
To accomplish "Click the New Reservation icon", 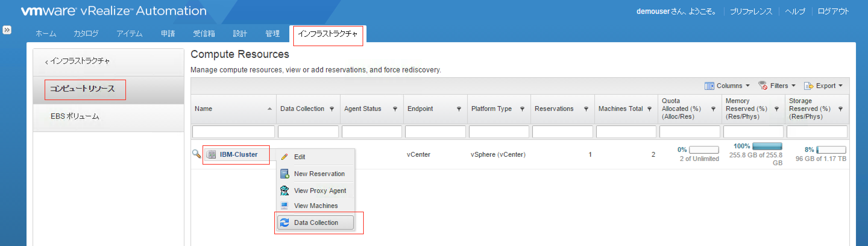I will [285, 174].
